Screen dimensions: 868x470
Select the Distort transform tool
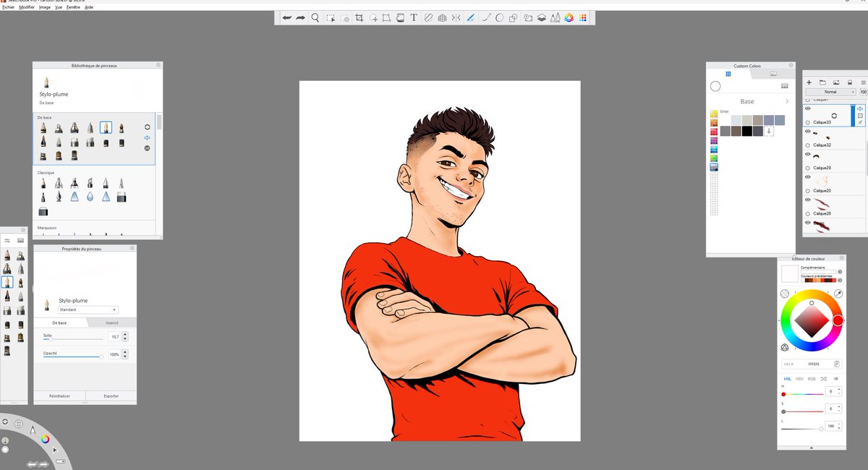tap(386, 18)
